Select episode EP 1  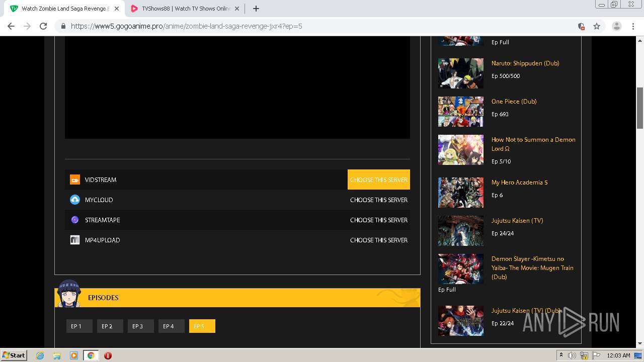[x=79, y=326]
